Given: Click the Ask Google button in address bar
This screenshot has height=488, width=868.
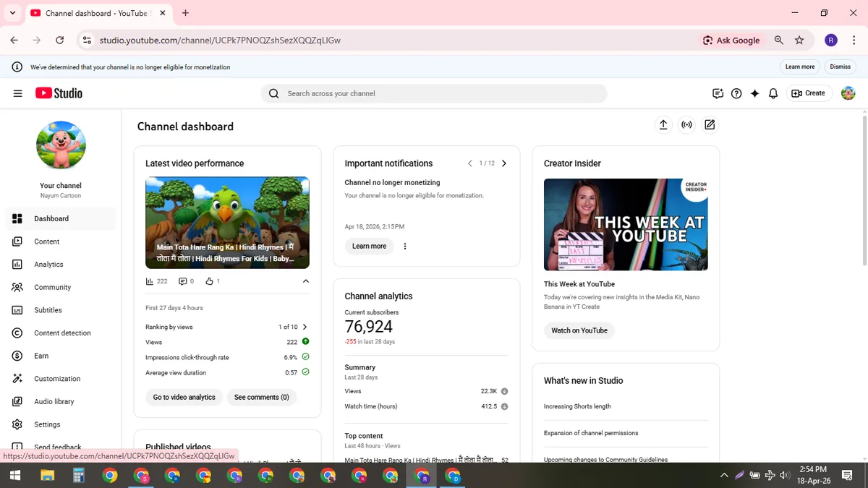Looking at the screenshot, I should [x=731, y=40].
